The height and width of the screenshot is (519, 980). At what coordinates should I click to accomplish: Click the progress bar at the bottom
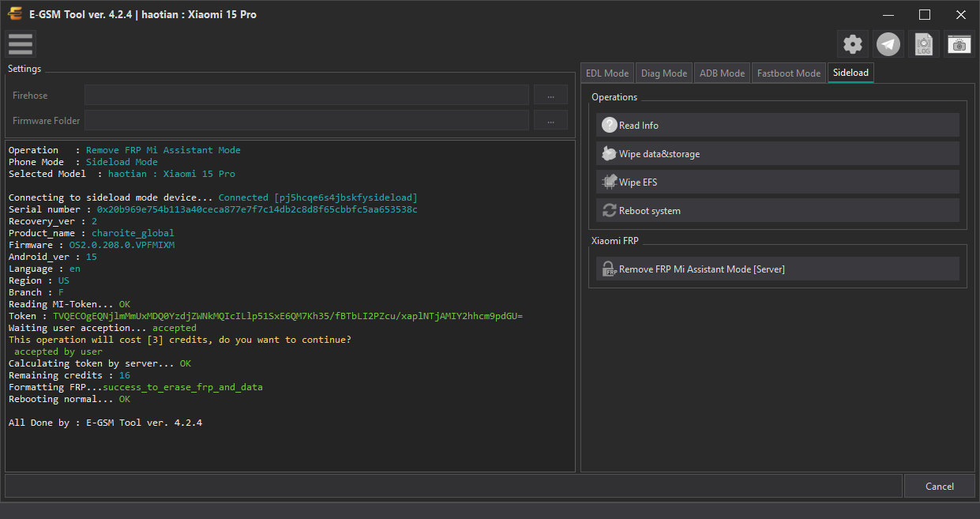coord(453,486)
